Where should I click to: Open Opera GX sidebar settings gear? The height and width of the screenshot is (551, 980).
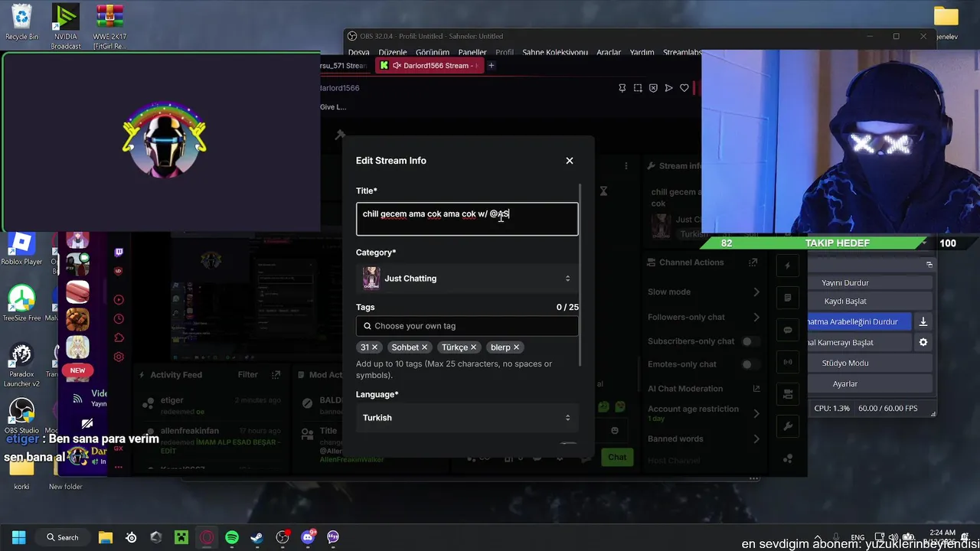119,357
